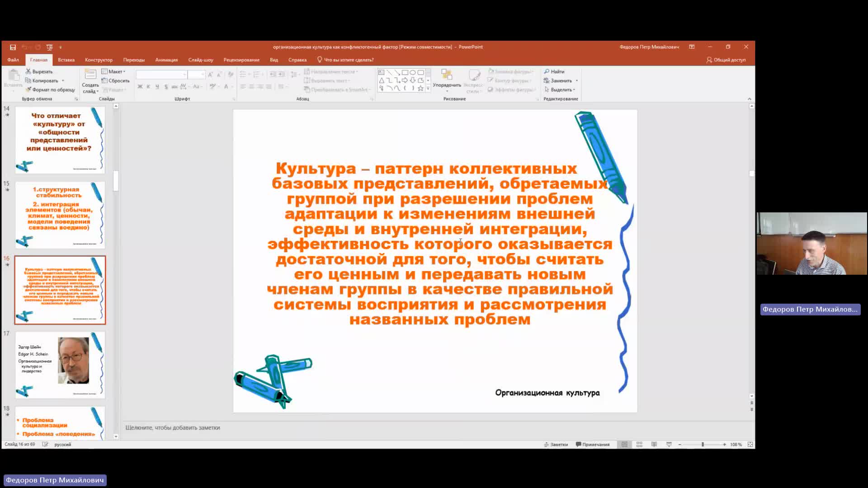Select the triangle shape in gallery
868x488 pixels.
(x=381, y=80)
